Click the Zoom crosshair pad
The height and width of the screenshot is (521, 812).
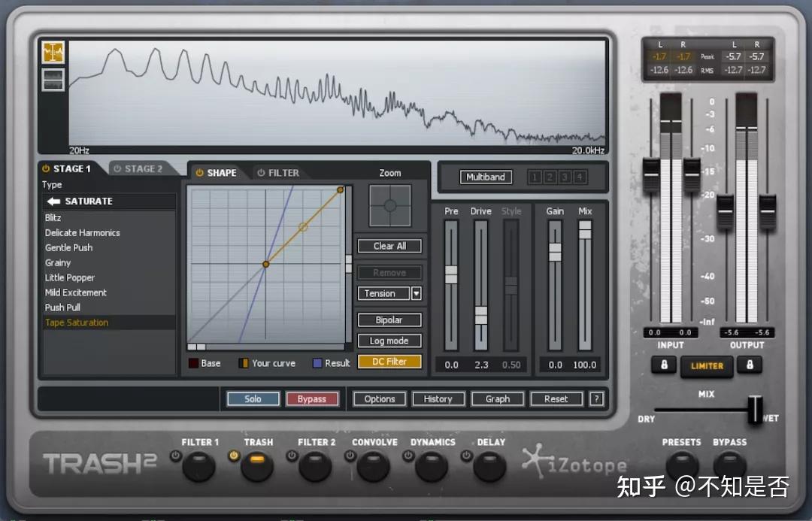click(x=390, y=205)
